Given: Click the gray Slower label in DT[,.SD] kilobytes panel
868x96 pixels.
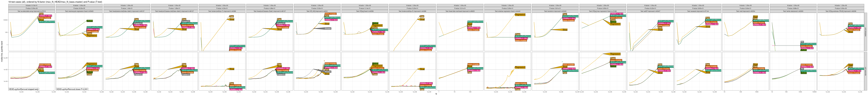Looking at the screenshot, I should [x=328, y=29].
